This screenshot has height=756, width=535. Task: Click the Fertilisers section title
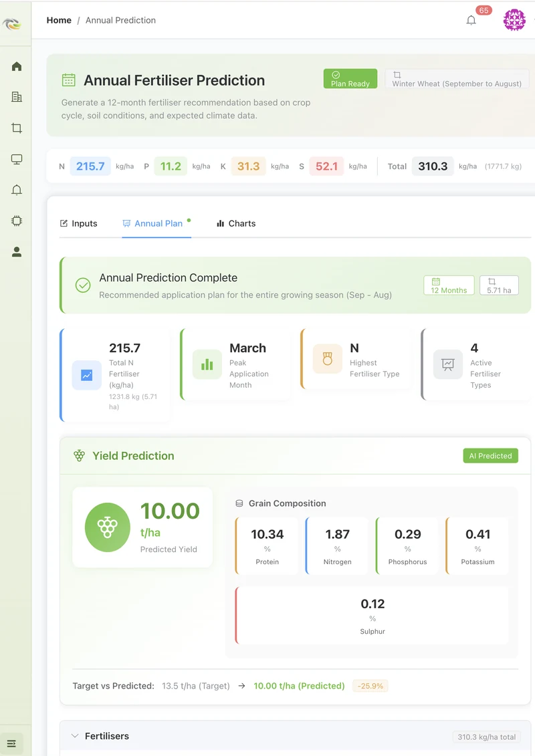pos(107,736)
